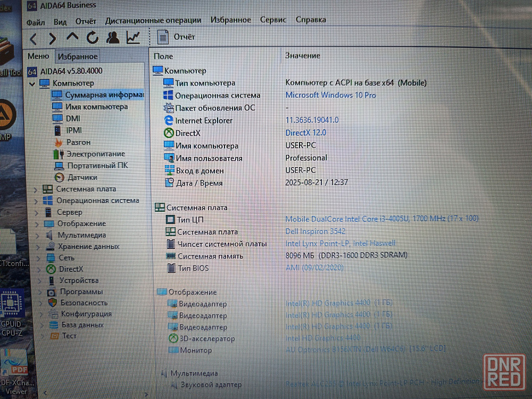This screenshot has width=532, height=399.
Task: Click the Отчёт report toolbar button
Action: [177, 37]
